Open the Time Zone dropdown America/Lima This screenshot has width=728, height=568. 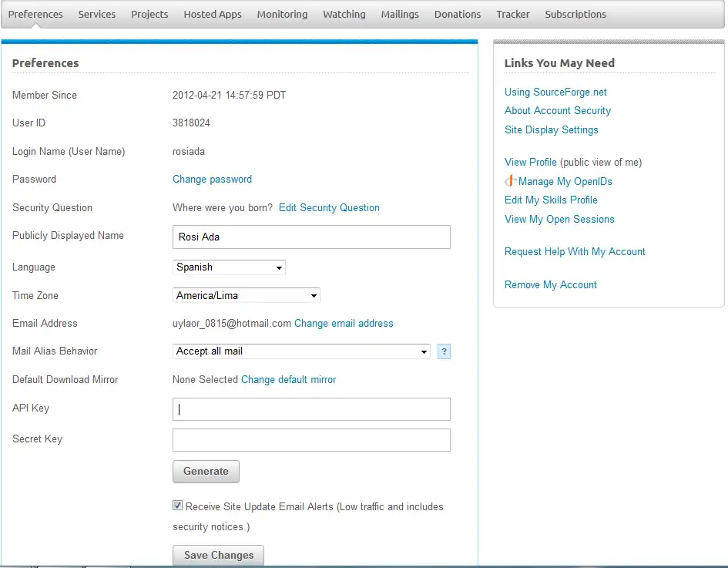246,295
